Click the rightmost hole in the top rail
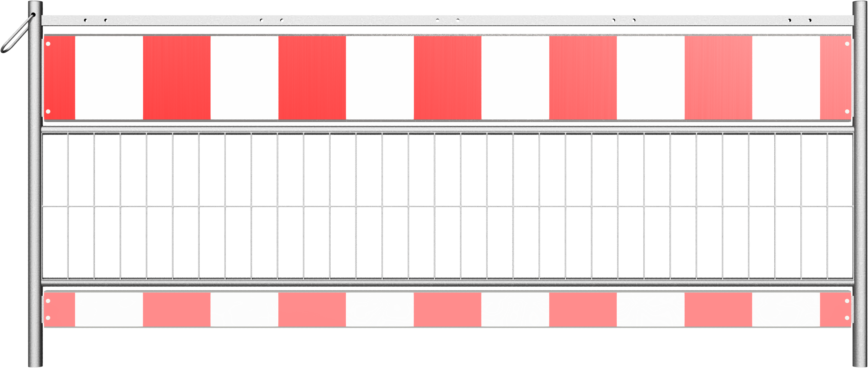This screenshot has height=368, width=868. 810,20
